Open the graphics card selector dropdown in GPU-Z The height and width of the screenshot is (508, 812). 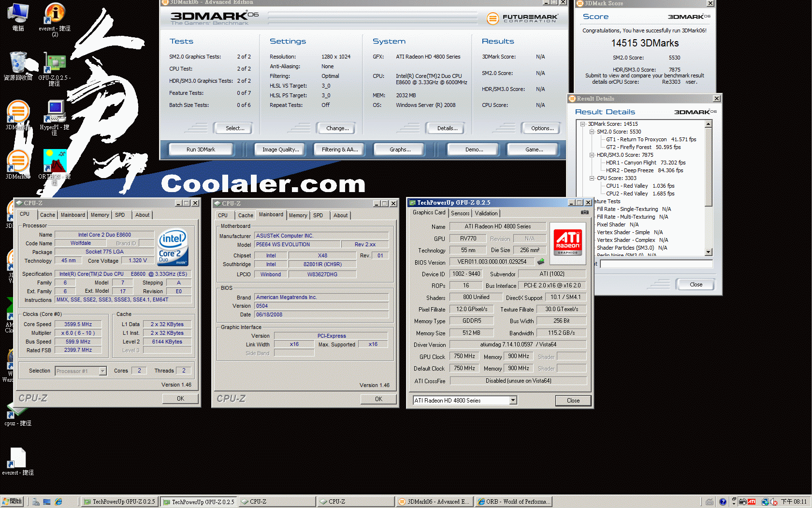tap(513, 400)
